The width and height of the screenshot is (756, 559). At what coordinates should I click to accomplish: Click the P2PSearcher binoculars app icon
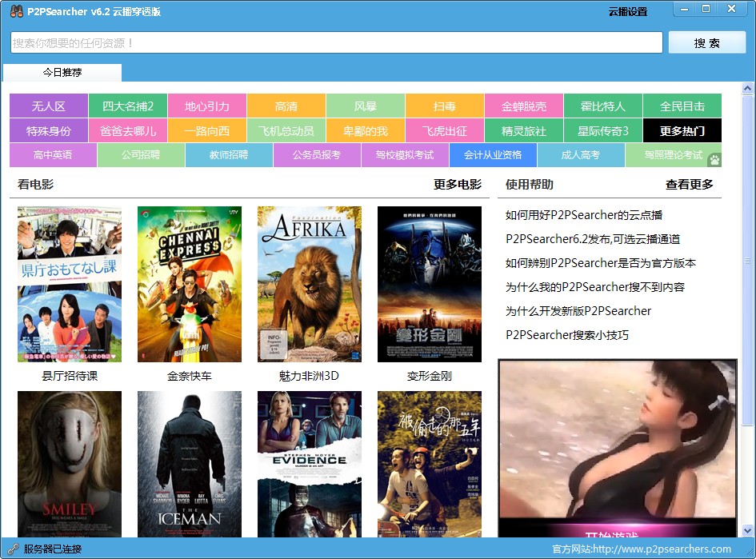click(x=15, y=11)
